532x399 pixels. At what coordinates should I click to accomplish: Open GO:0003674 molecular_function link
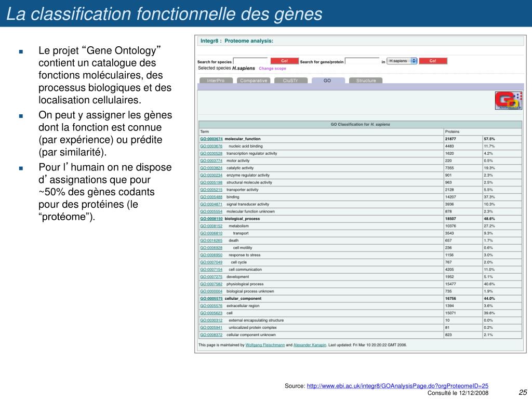(211, 139)
